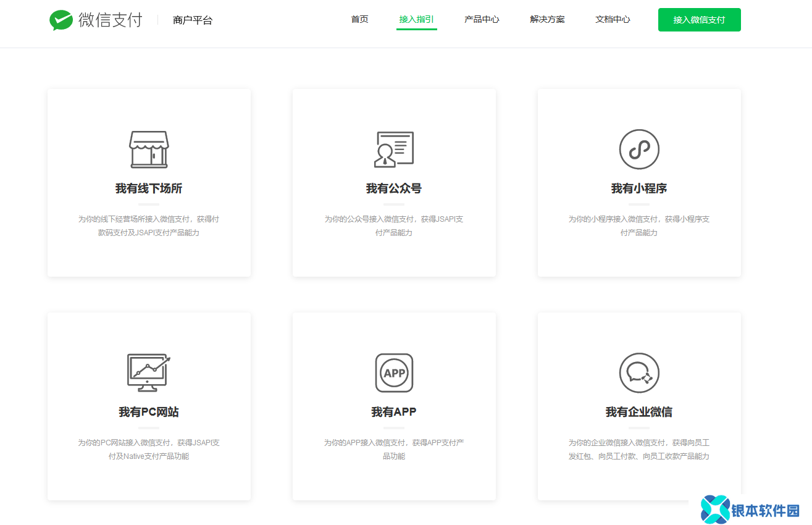Click the 我有企业微信 card title
The width and height of the screenshot is (812, 525).
(x=639, y=412)
